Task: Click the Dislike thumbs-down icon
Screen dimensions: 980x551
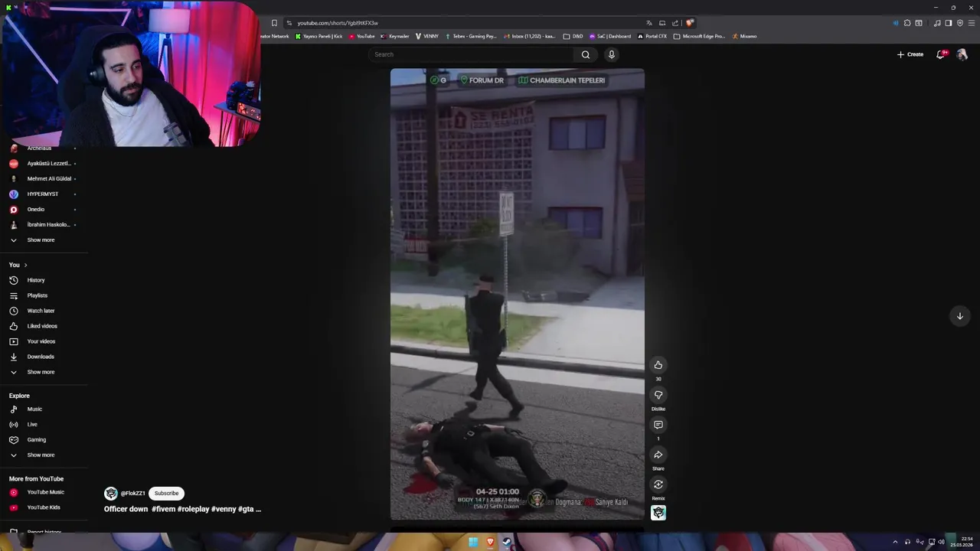Action: [x=658, y=395]
